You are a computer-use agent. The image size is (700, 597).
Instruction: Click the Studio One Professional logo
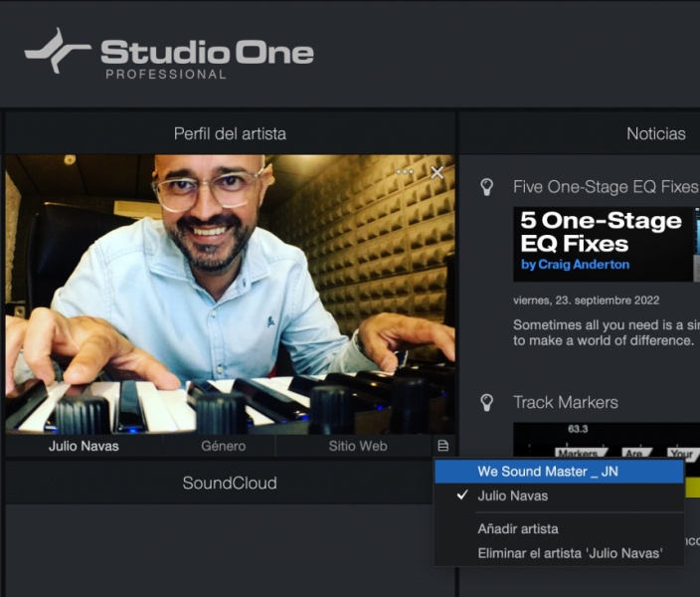click(x=169, y=54)
